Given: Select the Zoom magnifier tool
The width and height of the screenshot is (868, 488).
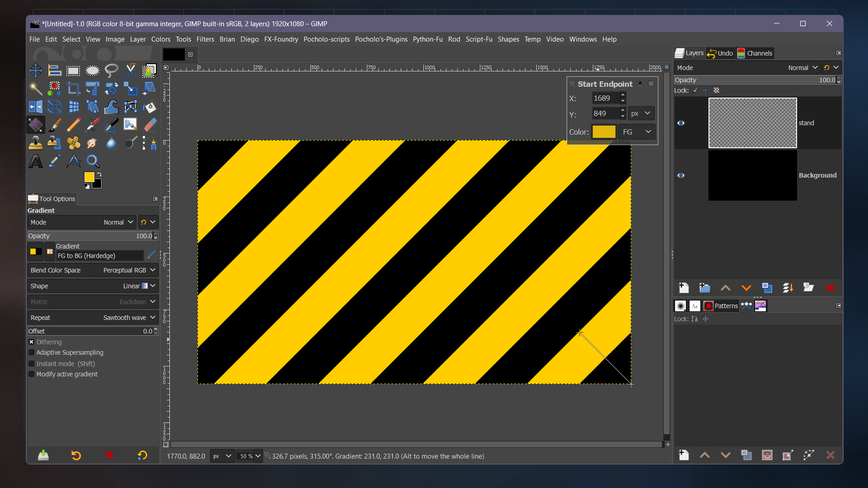Looking at the screenshot, I should coord(93,161).
